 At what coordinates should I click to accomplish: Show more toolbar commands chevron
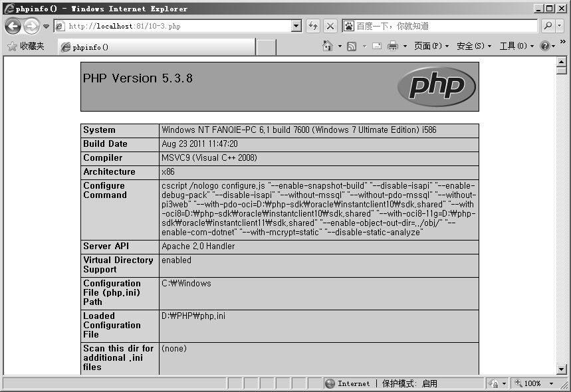562,41
